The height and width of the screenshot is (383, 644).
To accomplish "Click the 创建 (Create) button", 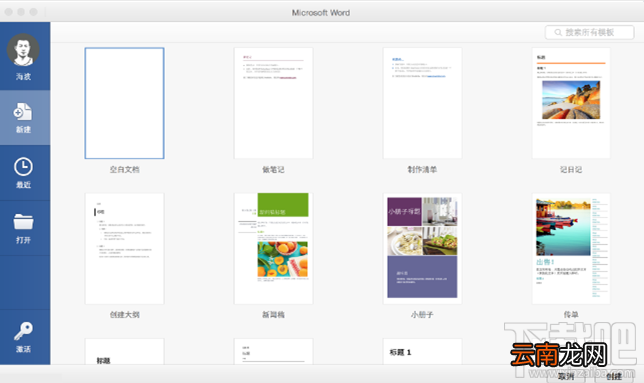I will click(x=614, y=376).
